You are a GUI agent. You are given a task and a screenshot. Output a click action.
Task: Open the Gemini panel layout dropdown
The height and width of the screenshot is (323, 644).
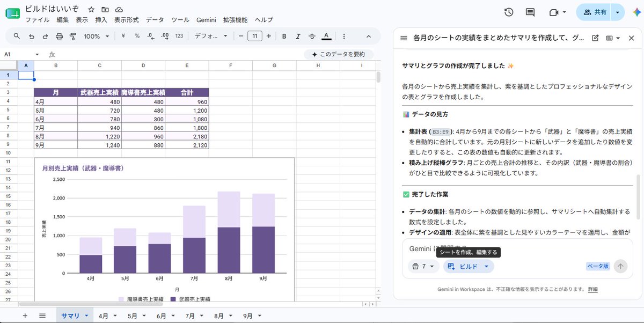[613, 38]
